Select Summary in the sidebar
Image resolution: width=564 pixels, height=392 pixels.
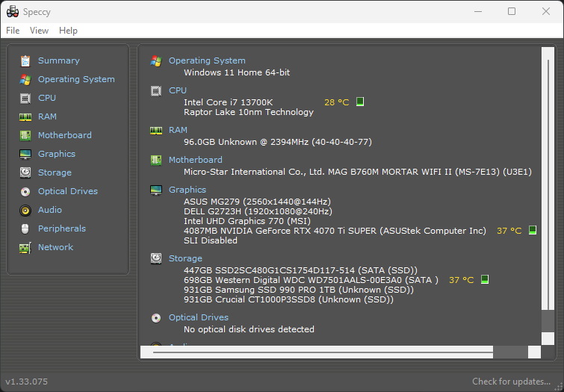click(x=59, y=60)
